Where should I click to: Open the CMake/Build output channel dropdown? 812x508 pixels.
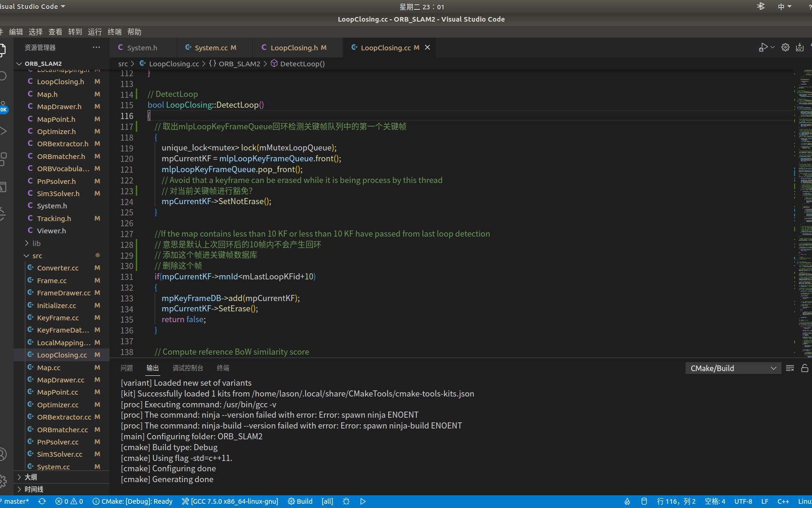pyautogui.click(x=733, y=368)
